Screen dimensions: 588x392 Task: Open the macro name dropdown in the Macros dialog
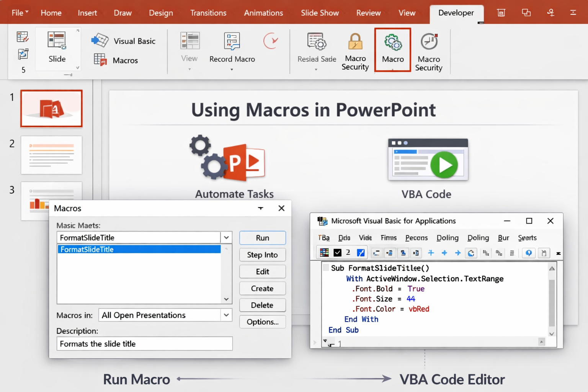tap(226, 237)
